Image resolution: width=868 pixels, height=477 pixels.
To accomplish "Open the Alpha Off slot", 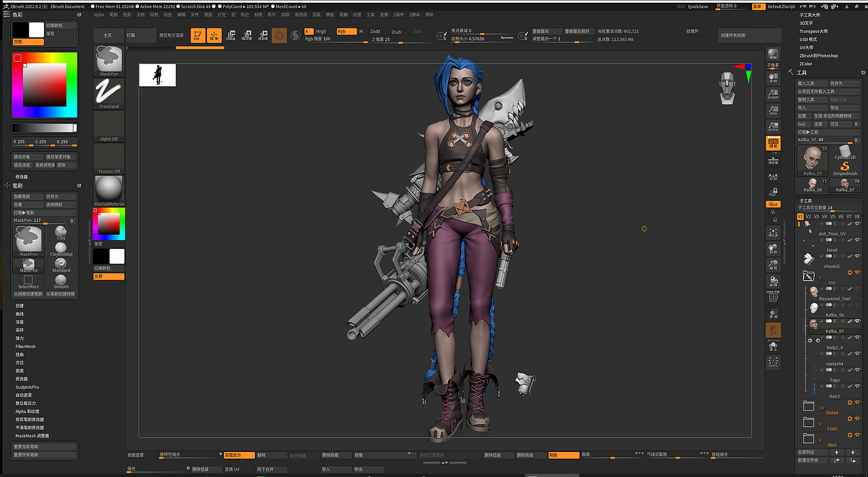I will [x=108, y=126].
